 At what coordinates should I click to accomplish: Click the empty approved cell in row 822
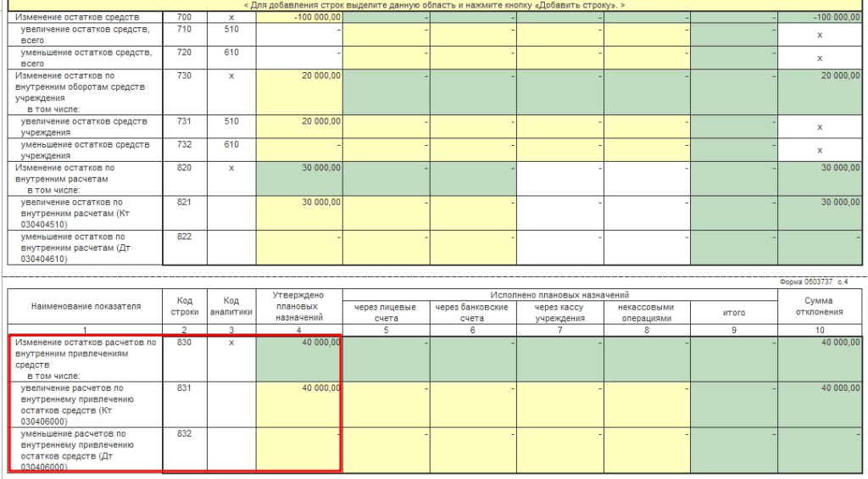click(x=299, y=248)
